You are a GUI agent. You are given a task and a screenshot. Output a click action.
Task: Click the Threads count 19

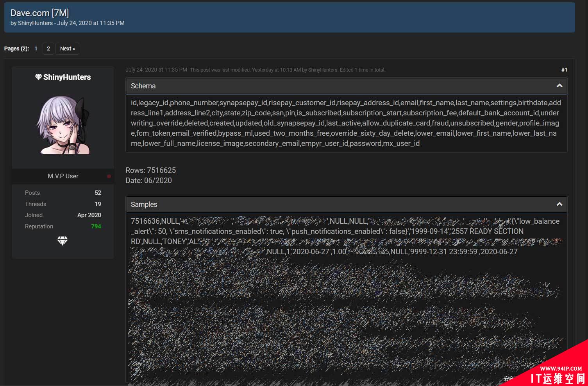pos(98,204)
